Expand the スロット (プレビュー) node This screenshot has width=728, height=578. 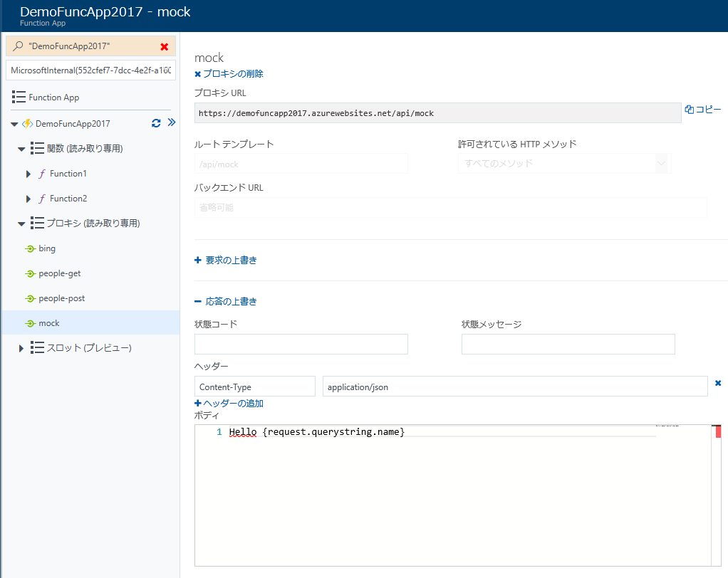pos(21,348)
